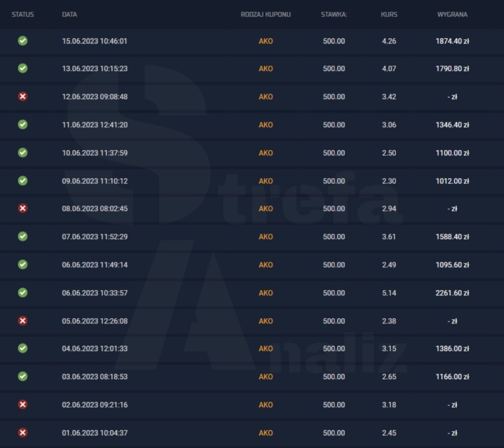
Task: Click odds value 3.06
Action: [389, 125]
